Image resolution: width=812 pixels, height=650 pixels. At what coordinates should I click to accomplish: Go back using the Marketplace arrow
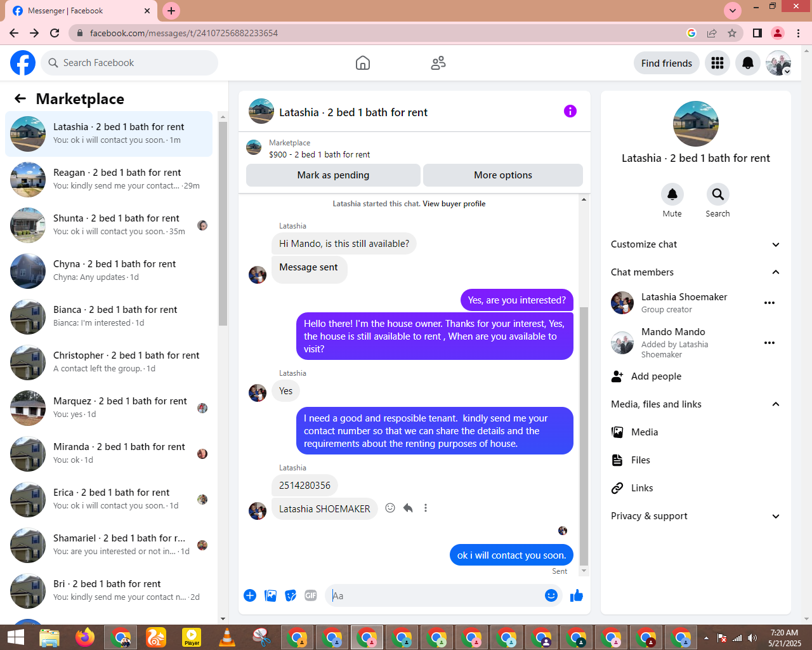(20, 98)
